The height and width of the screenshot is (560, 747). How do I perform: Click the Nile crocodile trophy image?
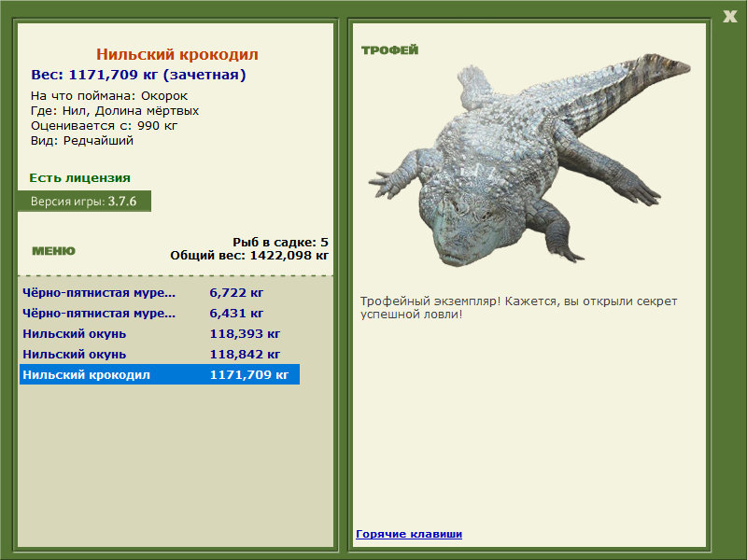click(x=529, y=160)
